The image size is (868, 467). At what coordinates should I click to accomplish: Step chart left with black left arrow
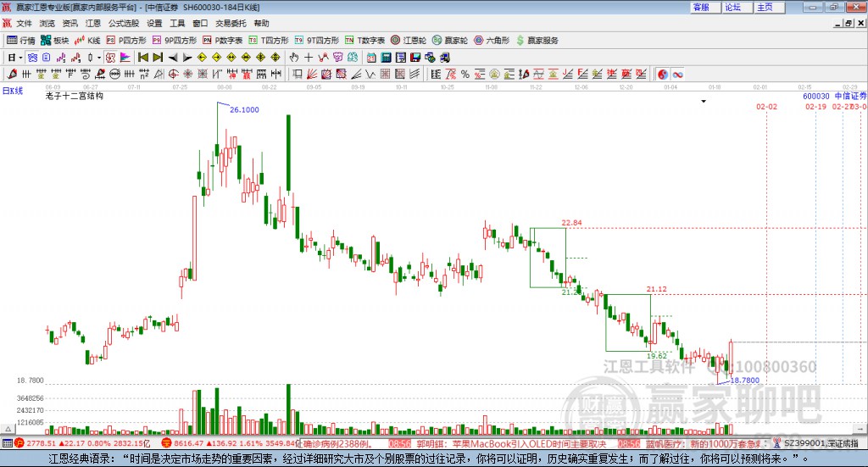(173, 58)
